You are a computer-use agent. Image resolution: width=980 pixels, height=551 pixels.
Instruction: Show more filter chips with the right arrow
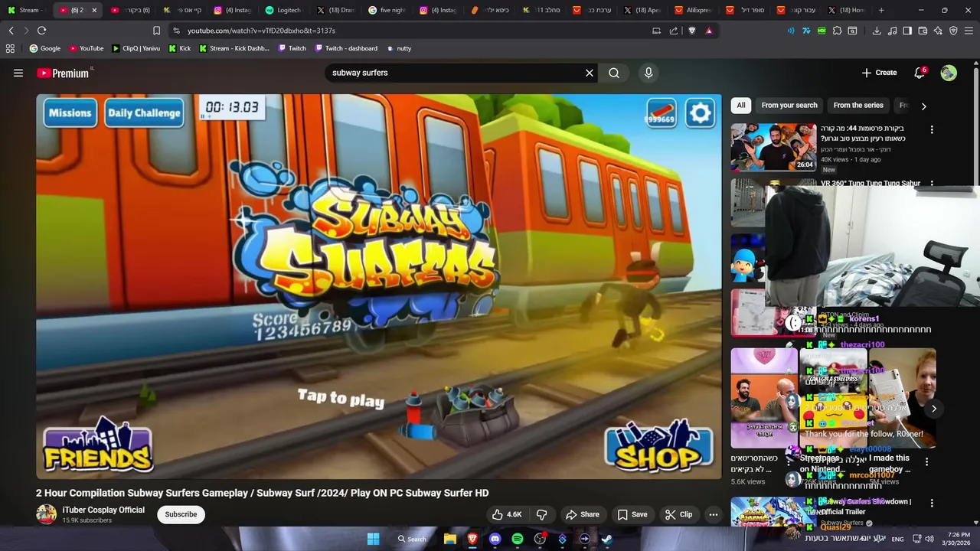click(923, 106)
